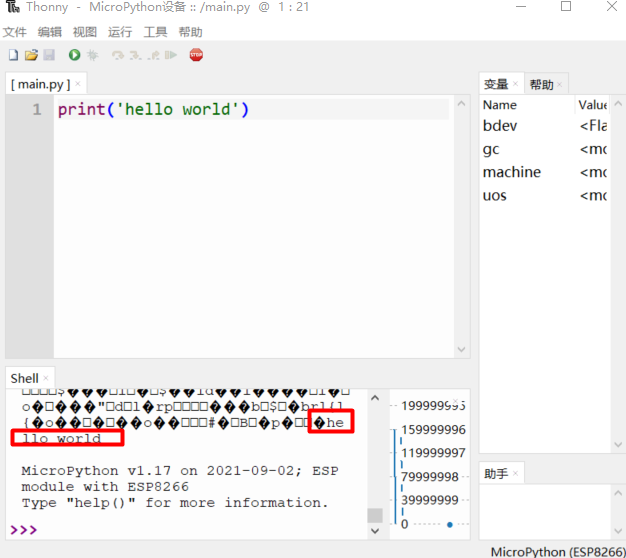Viewport: 626px width, 558px height.
Task: Open the 帮助 menu in menu bar
Action: point(190,32)
